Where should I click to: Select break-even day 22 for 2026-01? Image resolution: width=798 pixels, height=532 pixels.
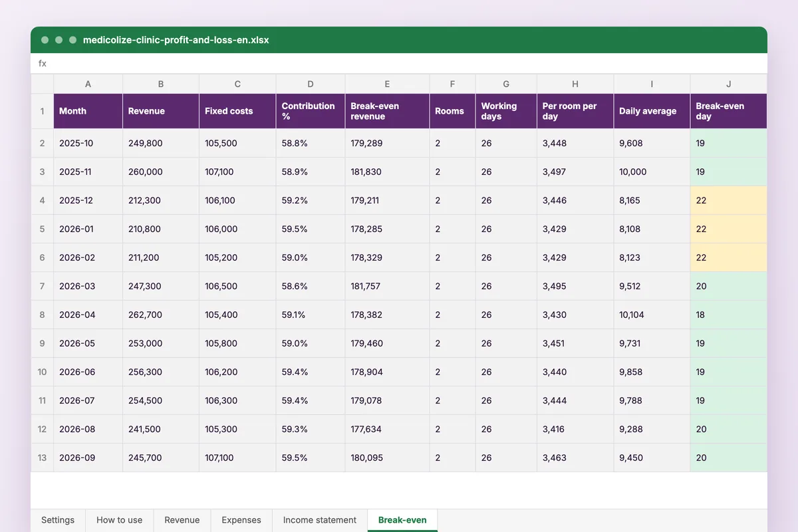pyautogui.click(x=729, y=229)
